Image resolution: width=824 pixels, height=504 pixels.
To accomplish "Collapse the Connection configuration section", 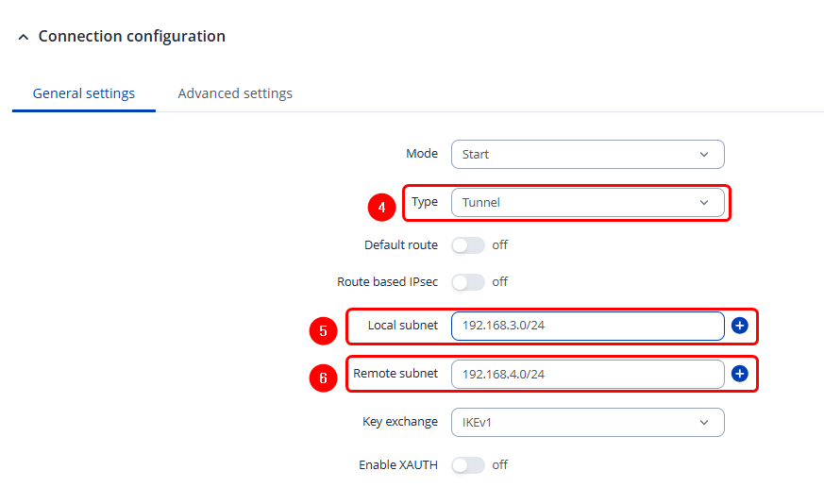I will click(24, 37).
